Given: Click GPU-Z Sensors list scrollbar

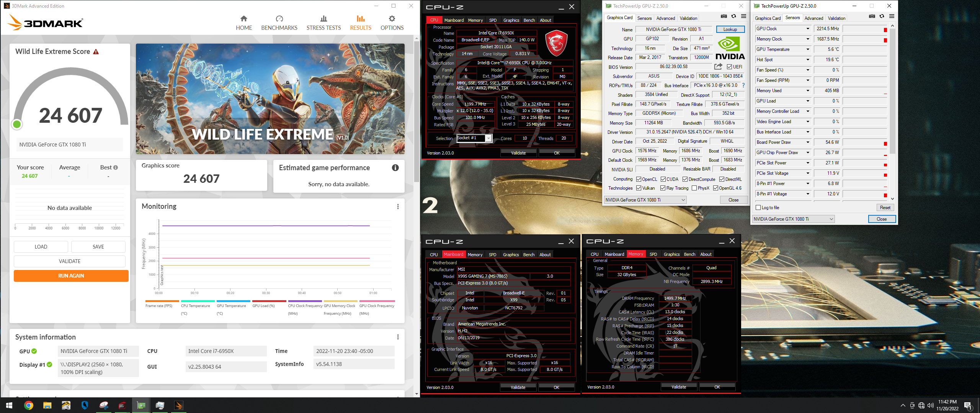Looking at the screenshot, I should coord(892,92).
